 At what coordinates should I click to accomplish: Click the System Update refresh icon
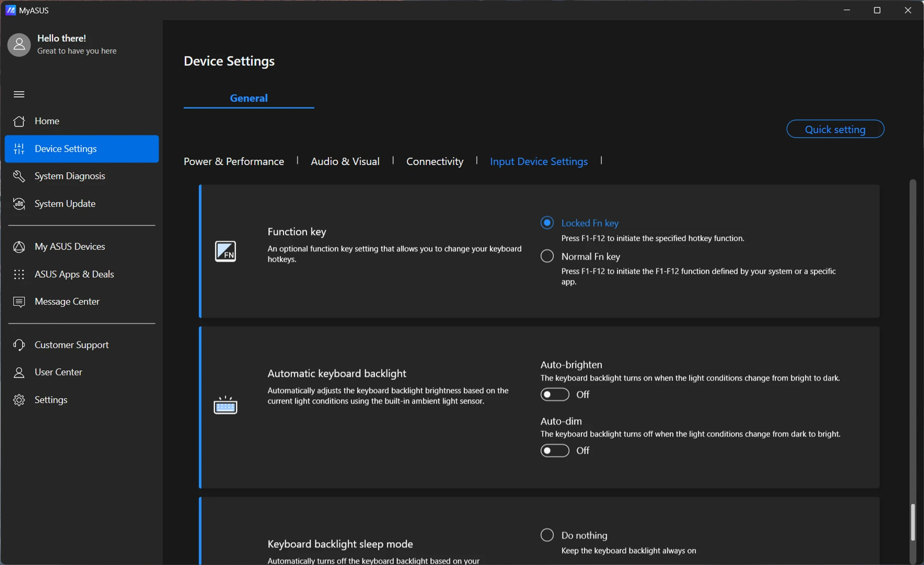(19, 204)
